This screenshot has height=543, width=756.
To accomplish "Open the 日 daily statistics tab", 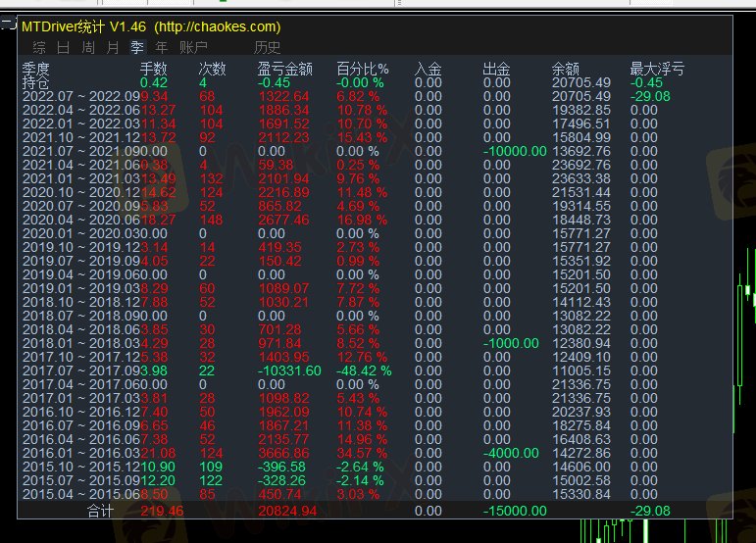I will [64, 47].
